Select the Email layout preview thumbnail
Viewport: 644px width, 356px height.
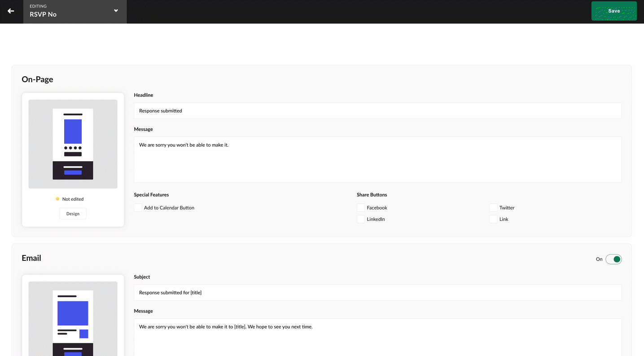tap(73, 319)
